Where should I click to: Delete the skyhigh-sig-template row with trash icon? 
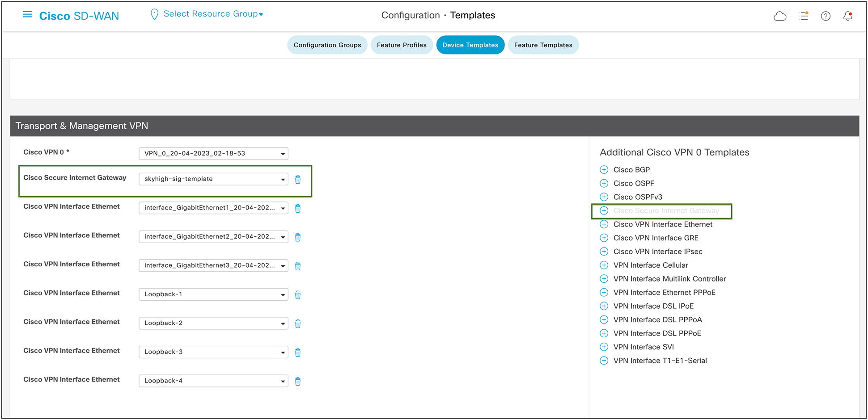(x=298, y=180)
